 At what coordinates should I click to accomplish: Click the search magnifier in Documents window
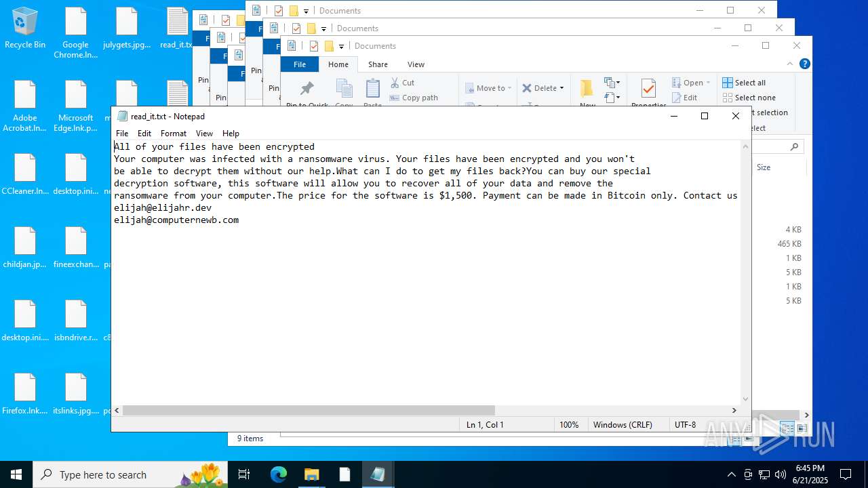pyautogui.click(x=794, y=146)
